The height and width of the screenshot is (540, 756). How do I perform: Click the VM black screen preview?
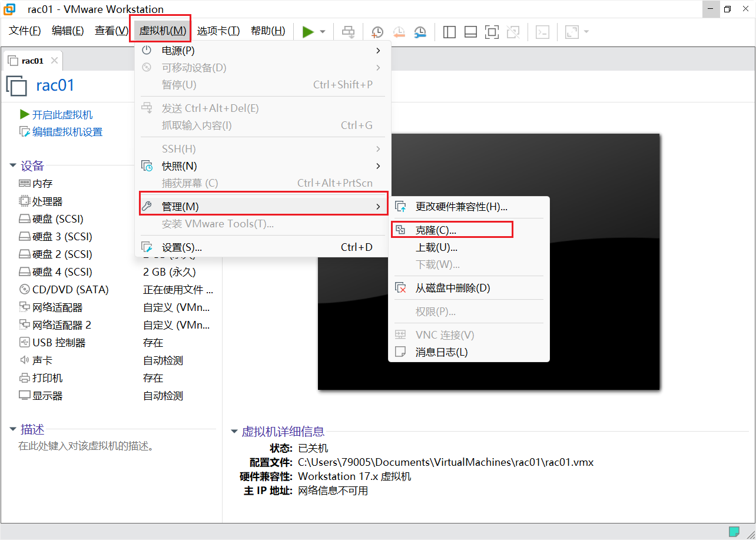pos(489,261)
